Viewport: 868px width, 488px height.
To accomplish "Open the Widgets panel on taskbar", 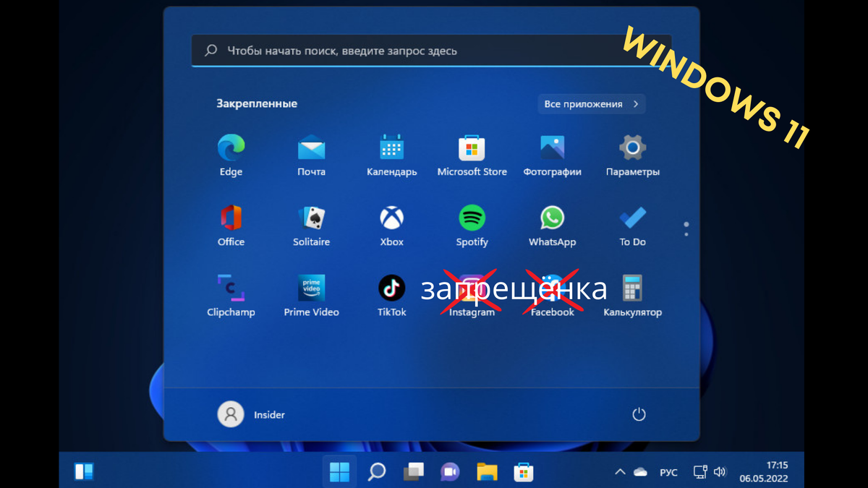I will (x=84, y=472).
